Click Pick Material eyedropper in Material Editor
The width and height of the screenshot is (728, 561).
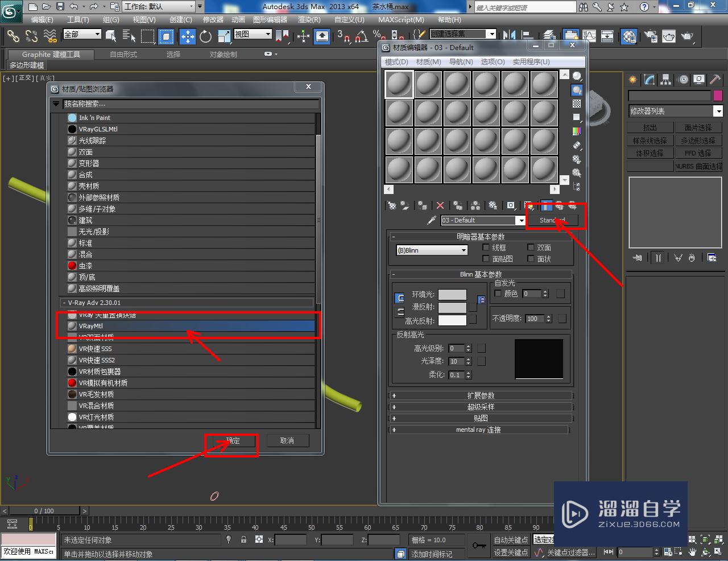click(431, 220)
